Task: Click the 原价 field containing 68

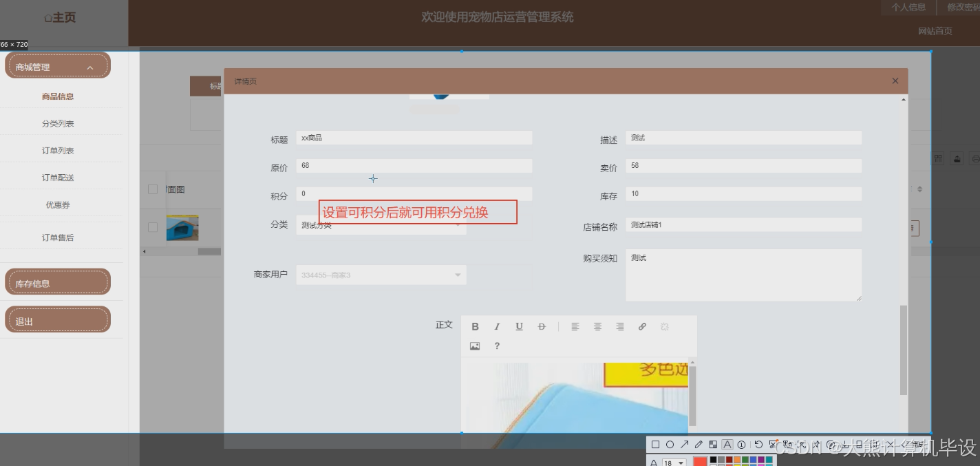Action: point(414,166)
